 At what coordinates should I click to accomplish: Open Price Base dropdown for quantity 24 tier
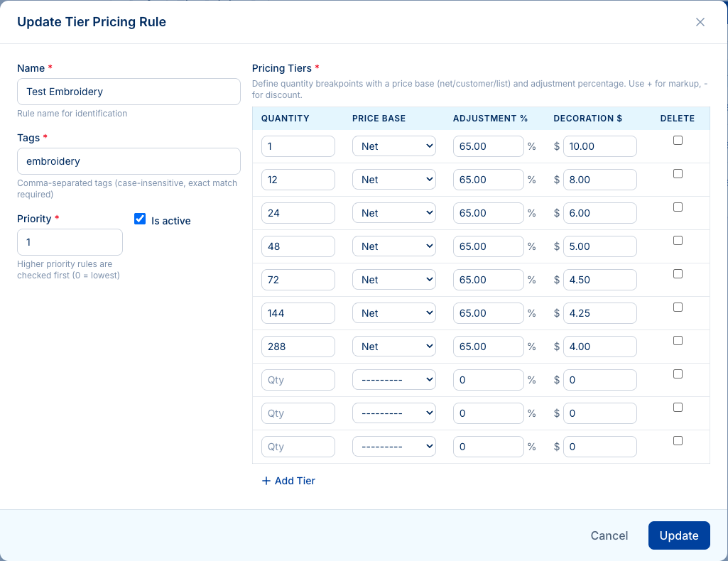393,213
